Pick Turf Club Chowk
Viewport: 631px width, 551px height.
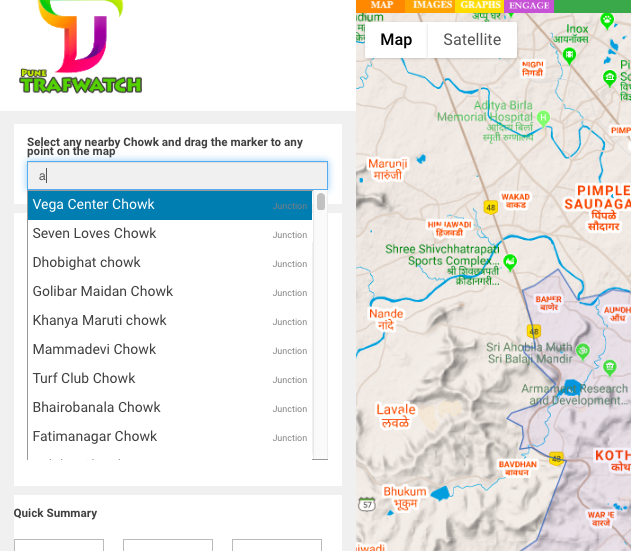pos(170,379)
